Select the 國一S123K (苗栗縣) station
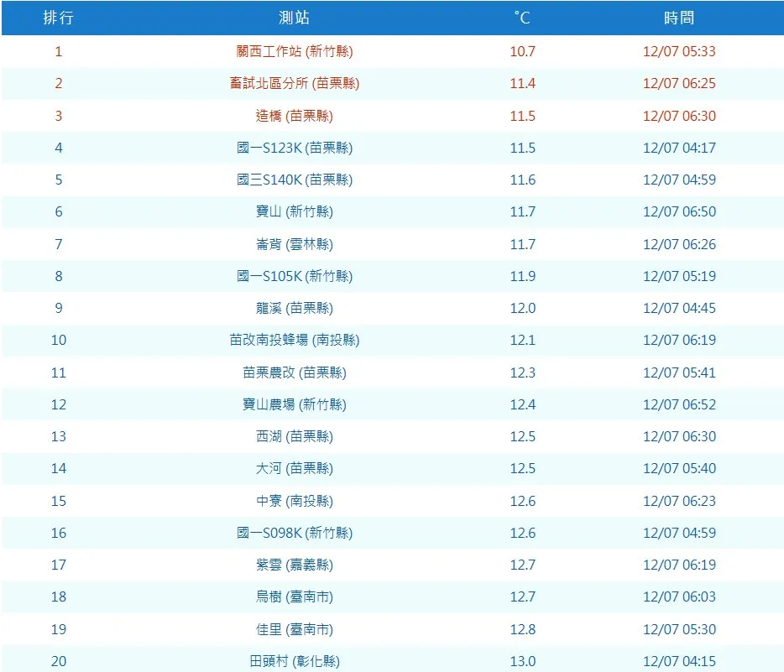The height and width of the screenshot is (672, 784). [293, 148]
